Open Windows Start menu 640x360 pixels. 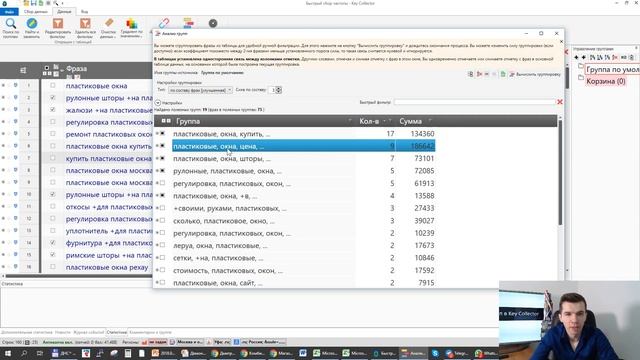[8, 353]
